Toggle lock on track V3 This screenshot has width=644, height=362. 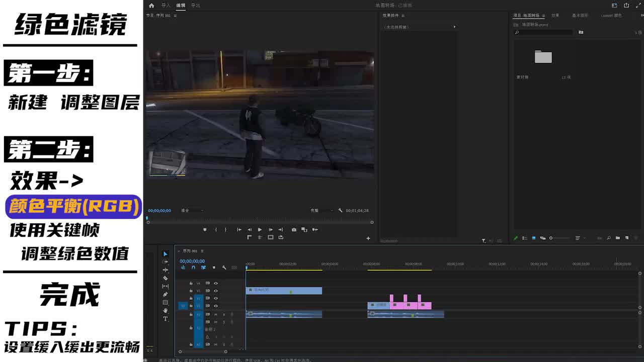click(x=191, y=291)
